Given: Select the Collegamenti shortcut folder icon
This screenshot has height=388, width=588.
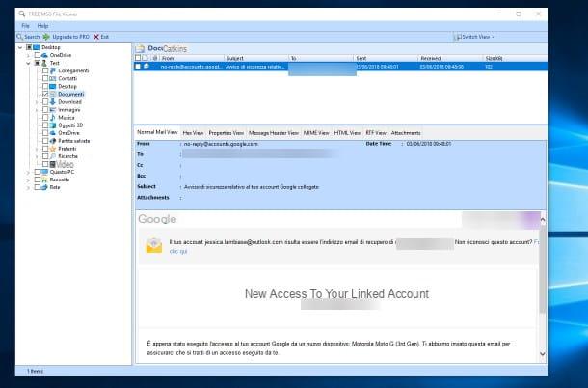Looking at the screenshot, I should (53, 70).
